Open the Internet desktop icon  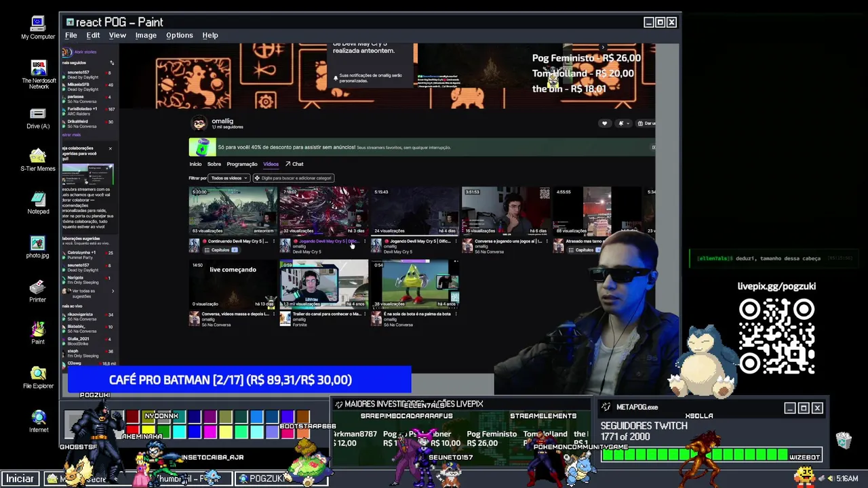coord(39,421)
